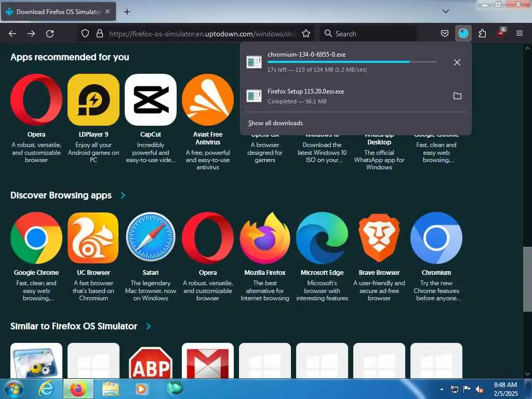Click the Mozilla Firefox title link
532x399 pixels.
pyautogui.click(x=265, y=273)
